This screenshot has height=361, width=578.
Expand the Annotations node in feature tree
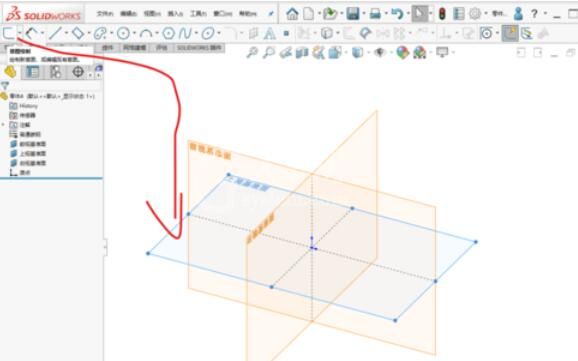[3, 125]
